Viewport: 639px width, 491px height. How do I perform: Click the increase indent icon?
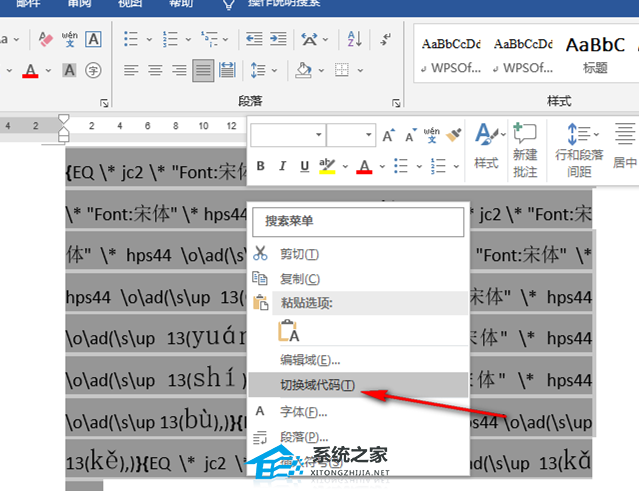pyautogui.click(x=278, y=39)
